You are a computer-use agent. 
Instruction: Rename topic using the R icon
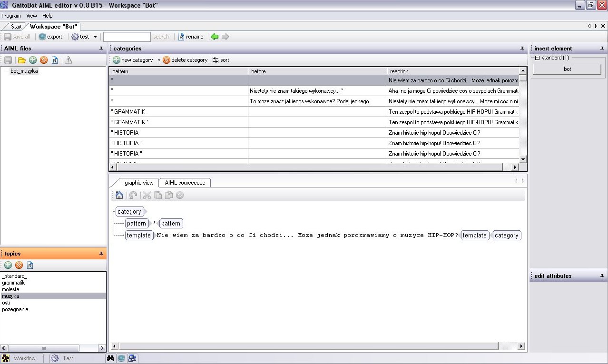click(x=30, y=265)
